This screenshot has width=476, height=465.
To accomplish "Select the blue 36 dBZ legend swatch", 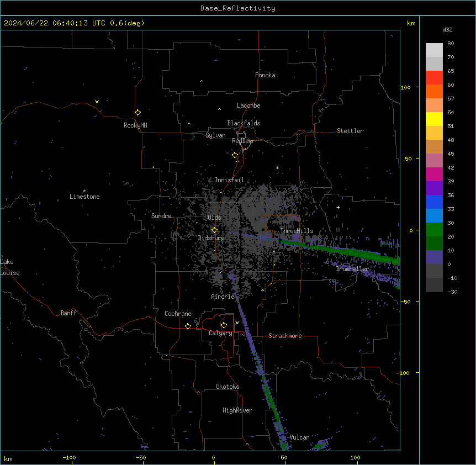I will [434, 202].
